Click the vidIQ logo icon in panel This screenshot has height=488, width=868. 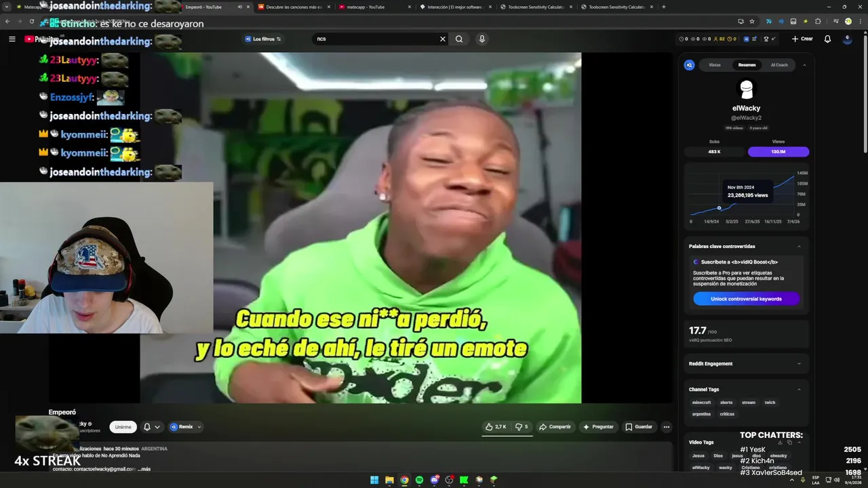(x=689, y=65)
